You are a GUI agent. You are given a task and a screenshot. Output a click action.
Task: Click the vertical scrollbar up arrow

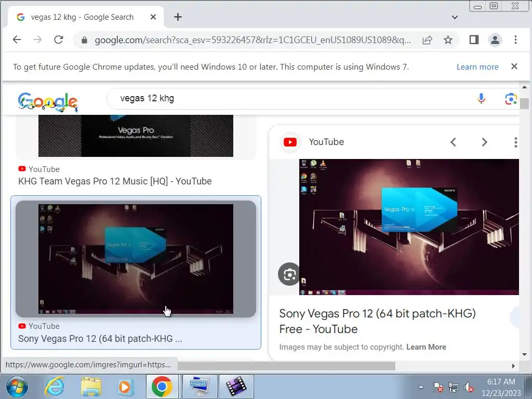tap(525, 87)
